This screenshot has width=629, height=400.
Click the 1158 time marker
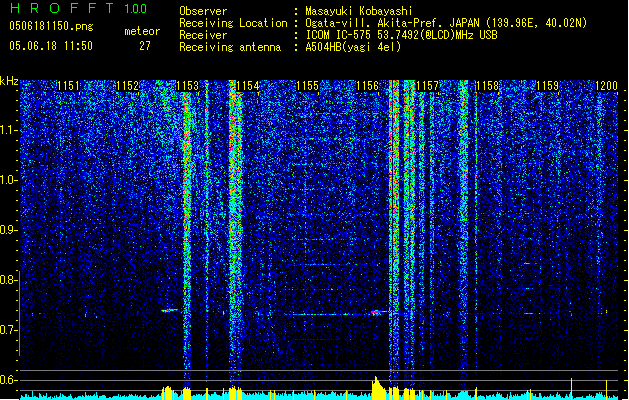[x=487, y=86]
